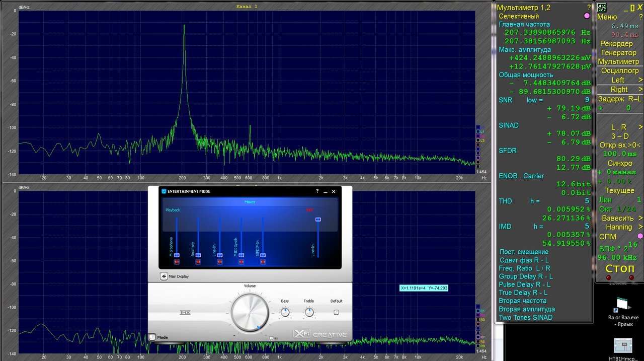This screenshot has width=644, height=361.
Task: Open the Рекордер item
Action: (x=616, y=44)
